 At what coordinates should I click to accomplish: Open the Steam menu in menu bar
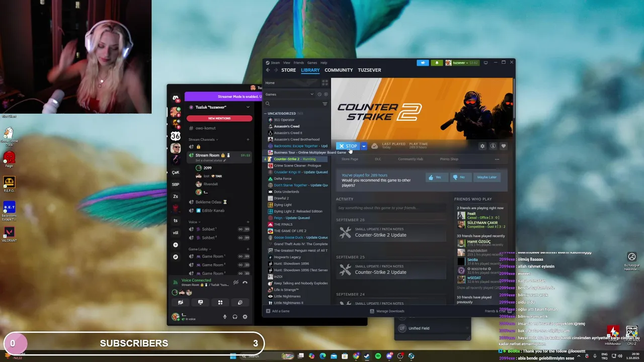click(275, 63)
